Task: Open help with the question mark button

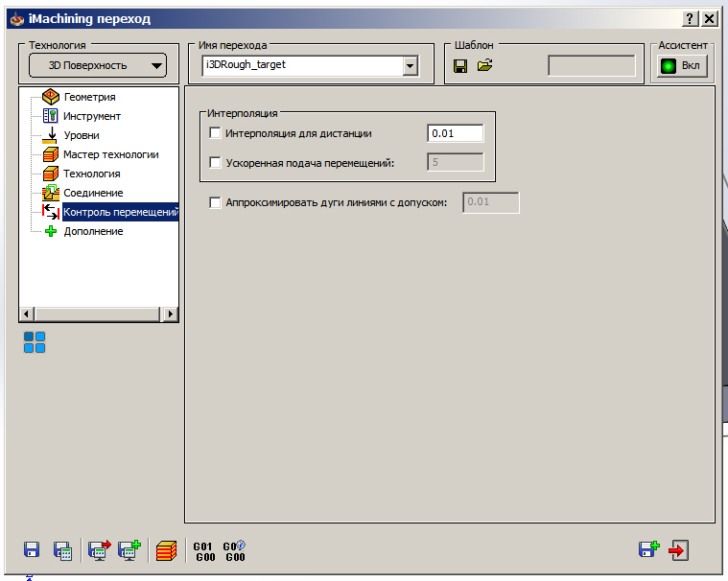Action: click(x=690, y=18)
